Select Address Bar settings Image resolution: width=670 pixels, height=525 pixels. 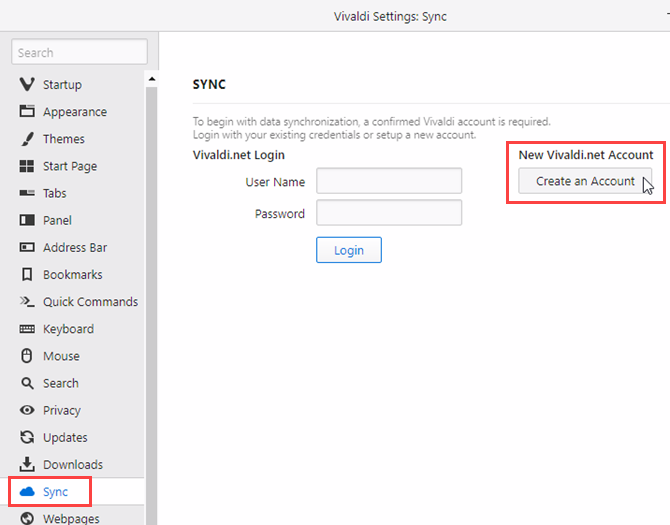pyautogui.click(x=72, y=247)
